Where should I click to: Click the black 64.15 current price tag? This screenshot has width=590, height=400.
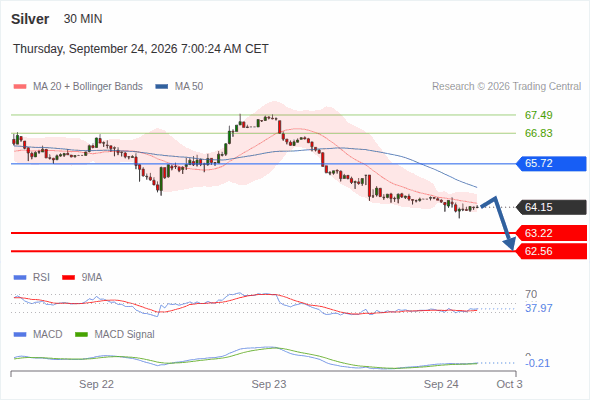tap(551, 207)
